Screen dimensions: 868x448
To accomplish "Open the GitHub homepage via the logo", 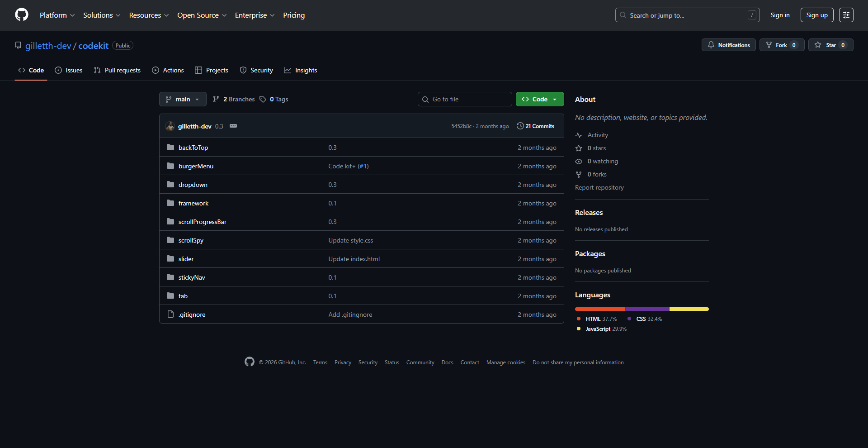I will coord(21,14).
